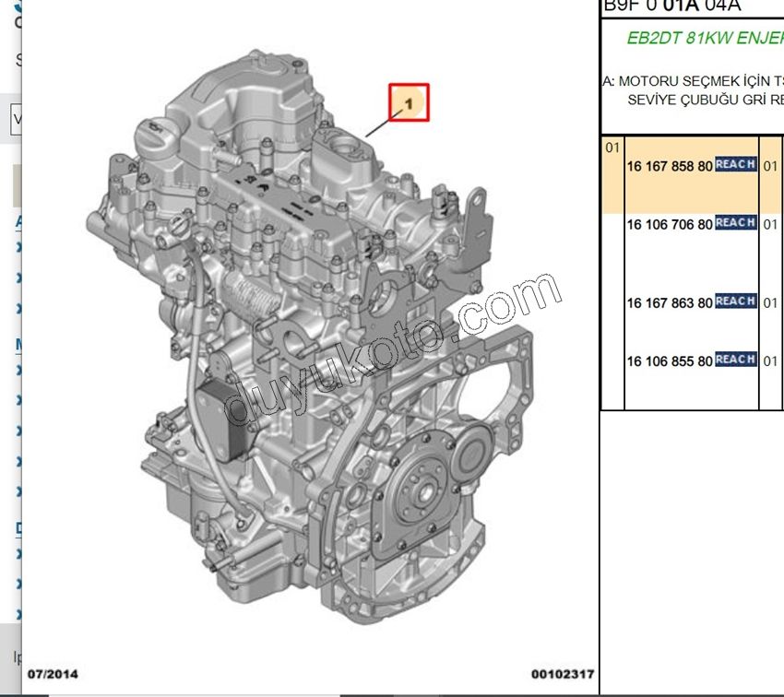The height and width of the screenshot is (697, 784).
Task: Click the chevron below the blue M heading
Action: tap(17, 369)
